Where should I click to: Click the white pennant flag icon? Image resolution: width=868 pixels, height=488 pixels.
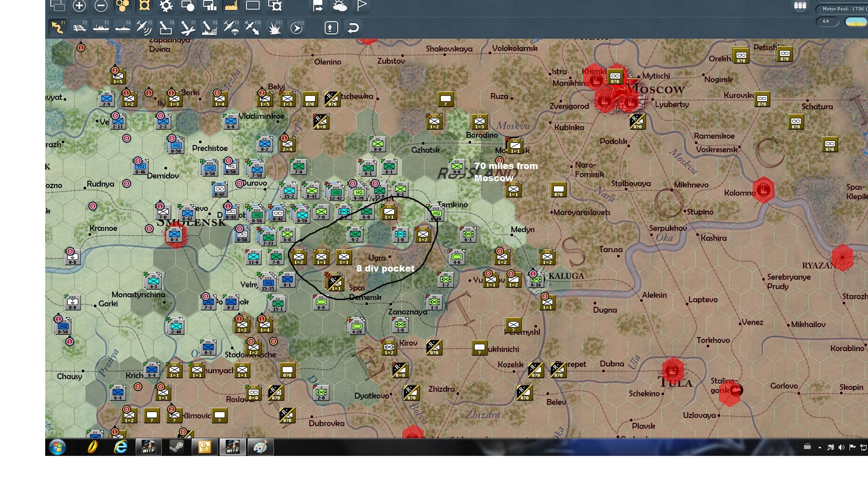pos(362,5)
